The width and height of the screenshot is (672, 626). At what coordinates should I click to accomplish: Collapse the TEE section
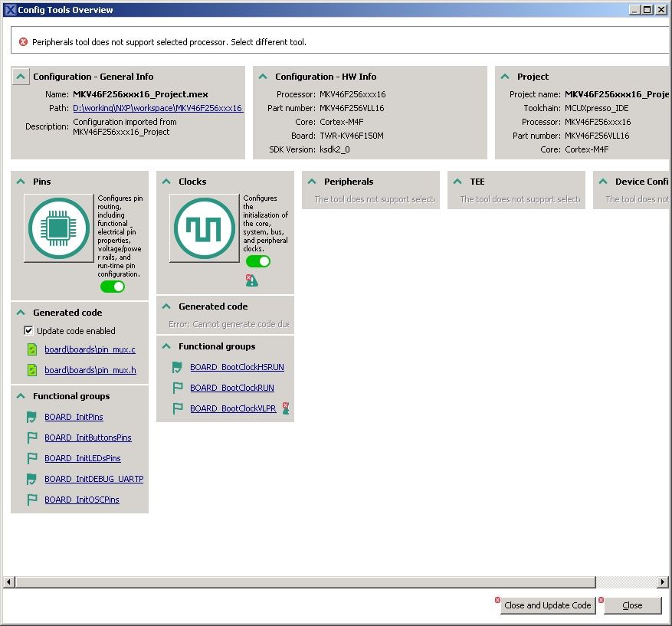[x=457, y=182]
